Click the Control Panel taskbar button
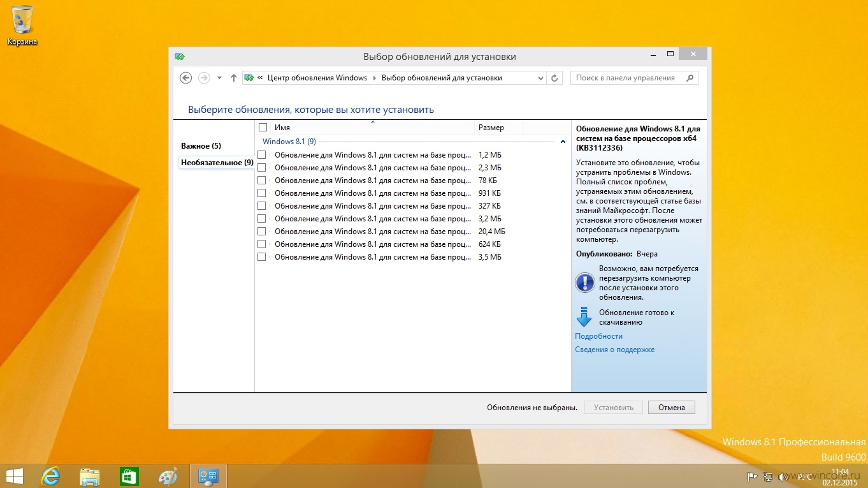Viewport: 868px width, 488px height. pyautogui.click(x=208, y=476)
